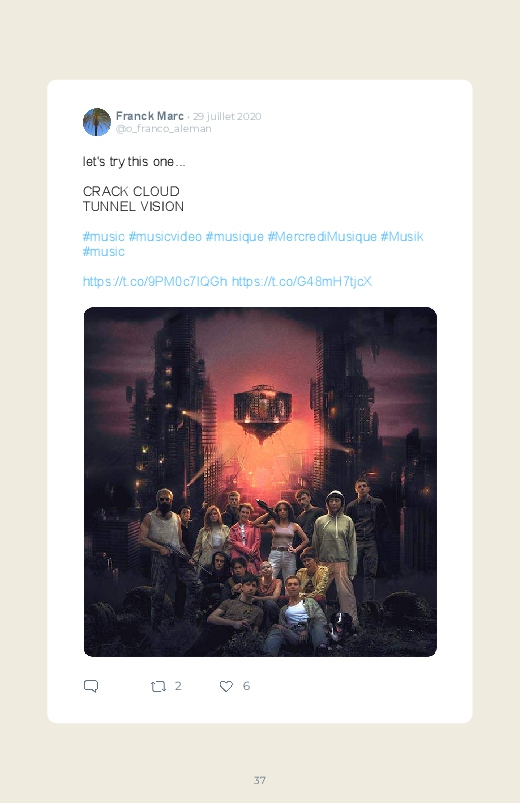Open the #Musik hashtag

(x=402, y=237)
